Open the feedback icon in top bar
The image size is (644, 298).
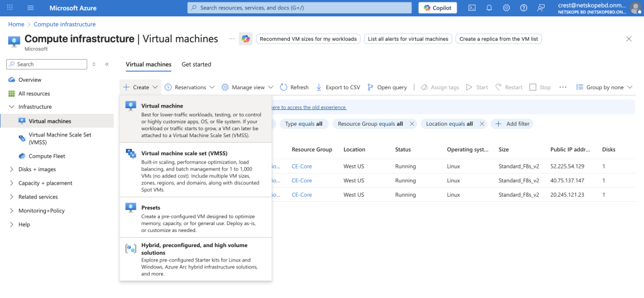(541, 8)
